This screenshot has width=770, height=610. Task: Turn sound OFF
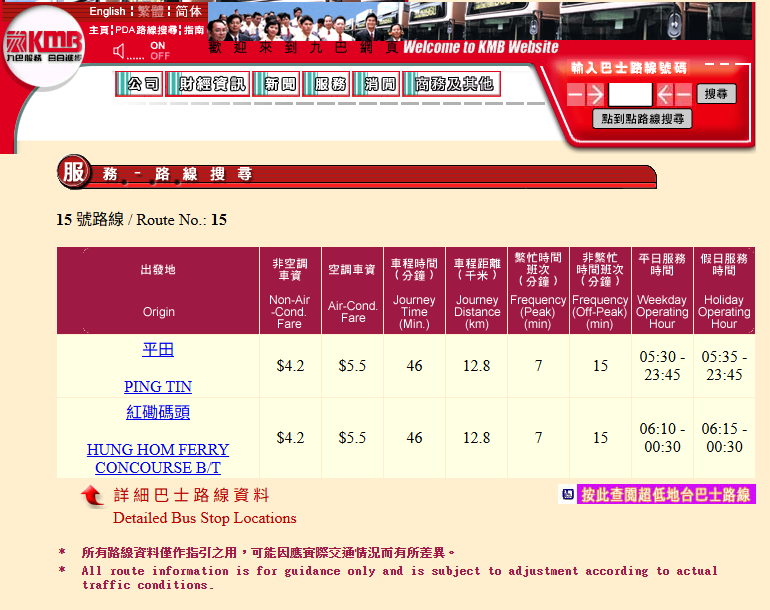pyautogui.click(x=160, y=56)
